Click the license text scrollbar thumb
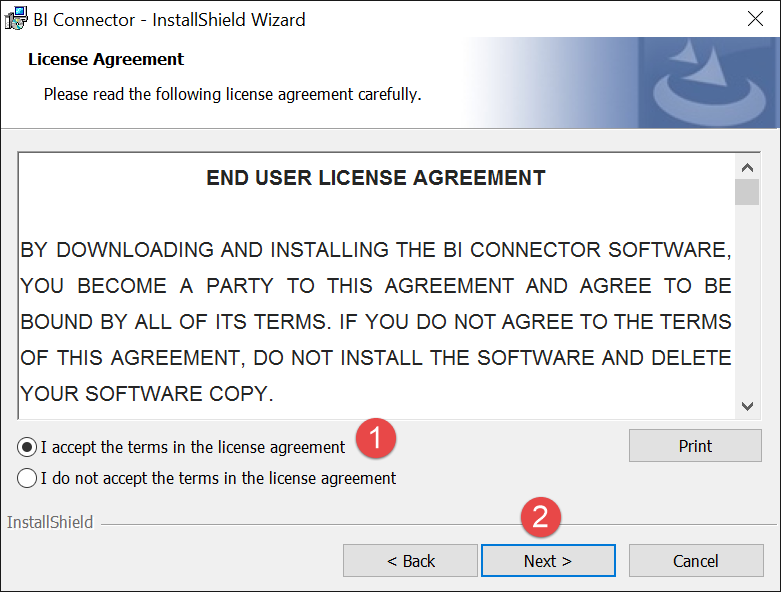This screenshot has width=781, height=592. coord(747,192)
